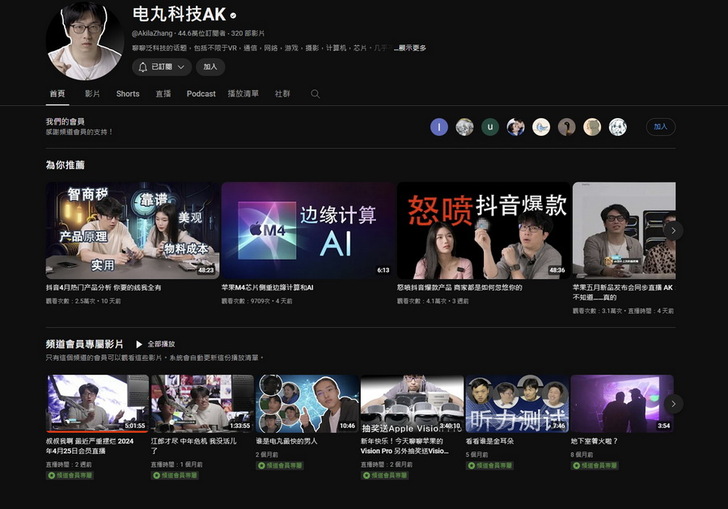
Task: Open the eighth member avatar
Action: point(618,127)
